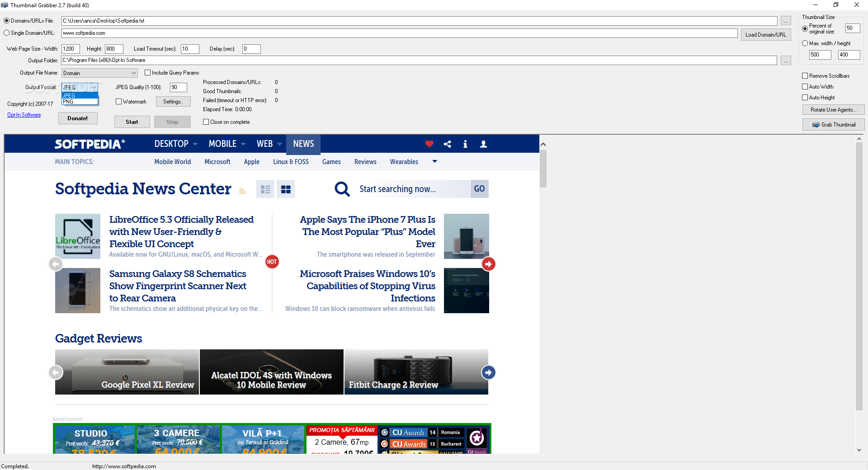Open Wearables topic
868x470 pixels.
pos(404,162)
